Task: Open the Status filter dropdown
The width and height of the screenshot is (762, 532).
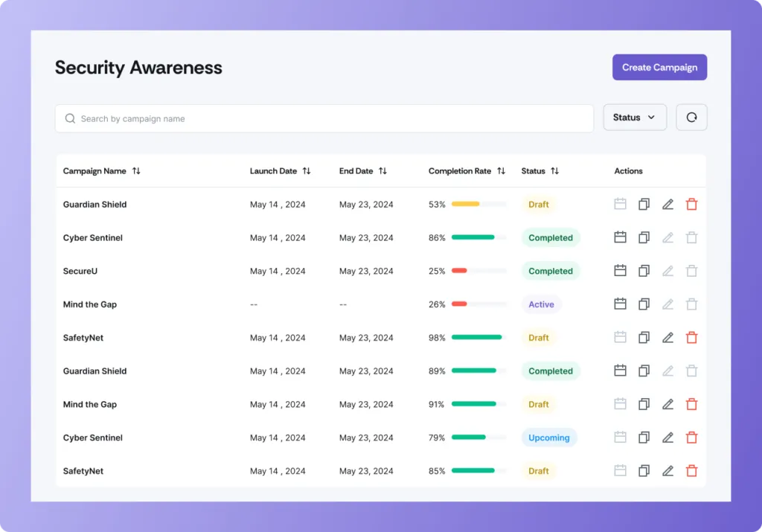Action: click(634, 117)
